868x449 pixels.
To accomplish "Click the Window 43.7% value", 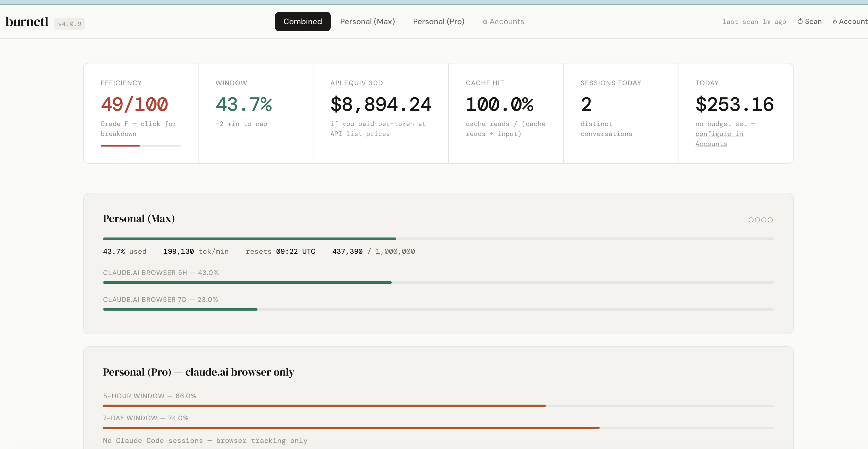I will 244,105.
